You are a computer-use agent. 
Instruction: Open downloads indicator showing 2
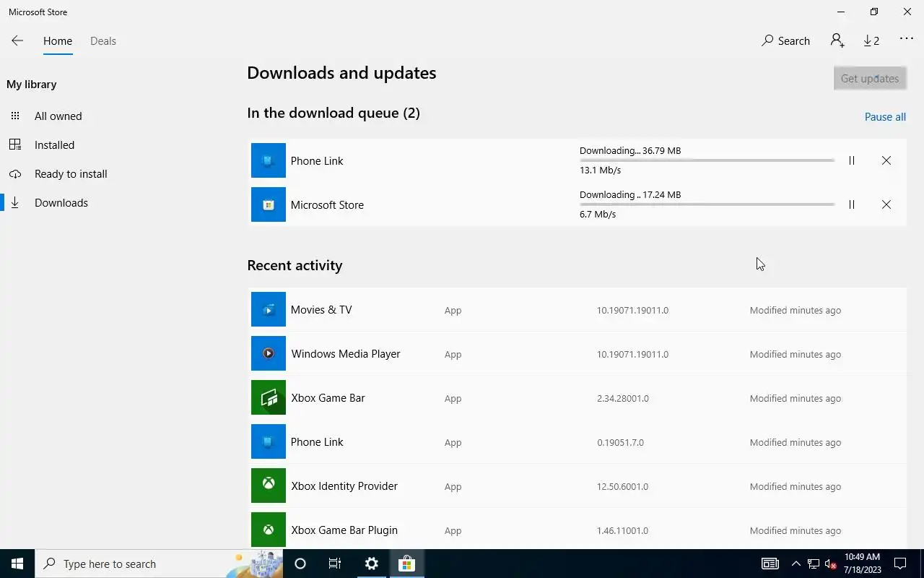[x=871, y=40]
